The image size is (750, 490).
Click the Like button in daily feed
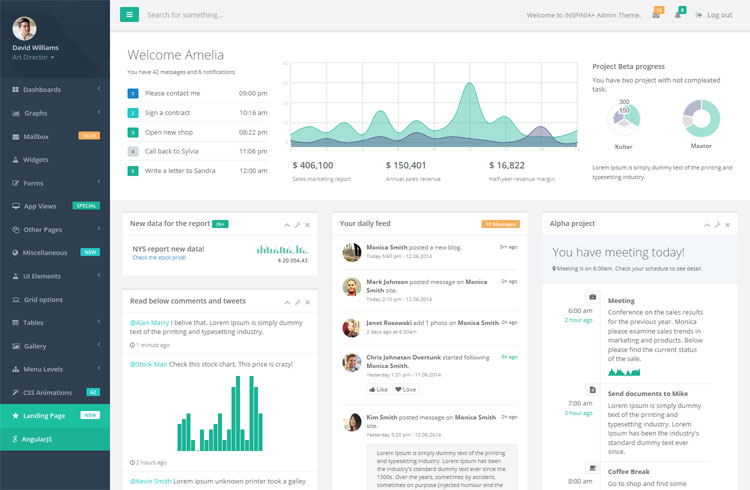[378, 389]
